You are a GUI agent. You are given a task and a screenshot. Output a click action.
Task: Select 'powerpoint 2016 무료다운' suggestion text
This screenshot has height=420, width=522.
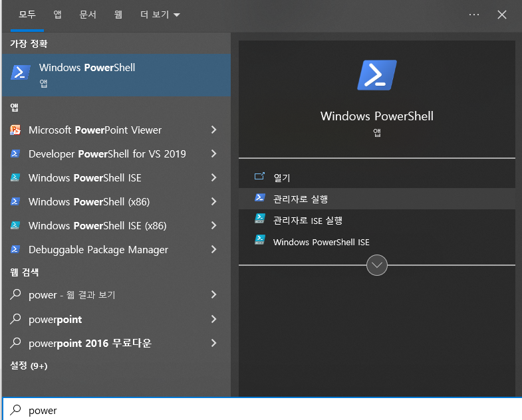click(90, 343)
